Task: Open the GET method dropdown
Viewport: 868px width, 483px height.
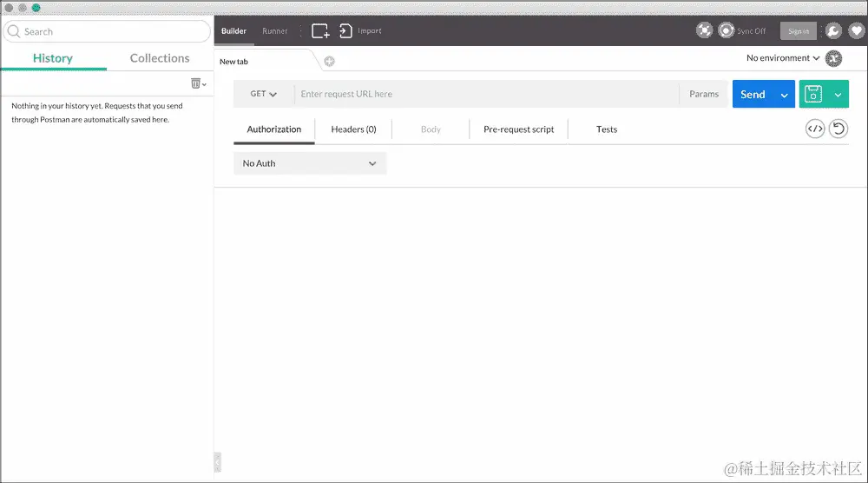Action: click(264, 94)
